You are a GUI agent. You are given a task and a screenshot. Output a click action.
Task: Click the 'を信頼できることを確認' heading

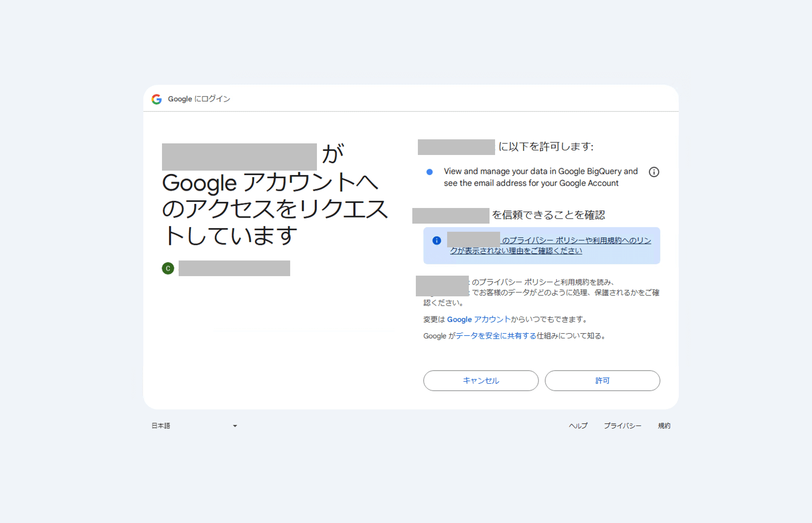point(549,215)
